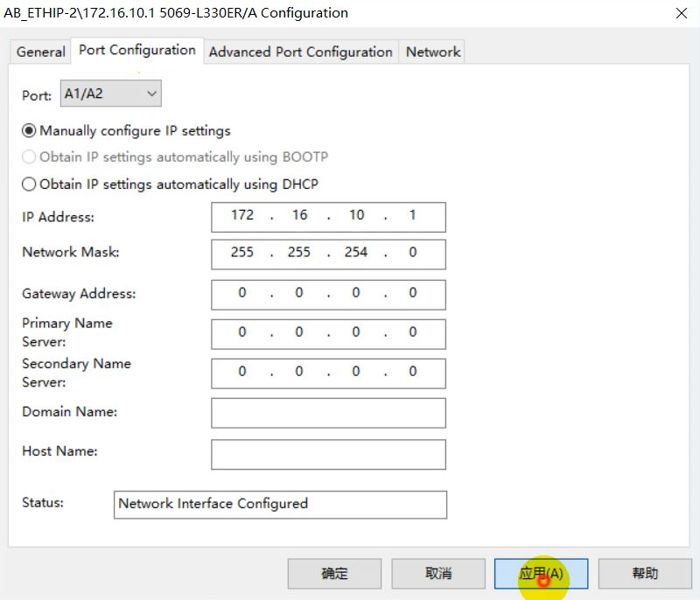Click IP Address first octet 172

pos(242,215)
